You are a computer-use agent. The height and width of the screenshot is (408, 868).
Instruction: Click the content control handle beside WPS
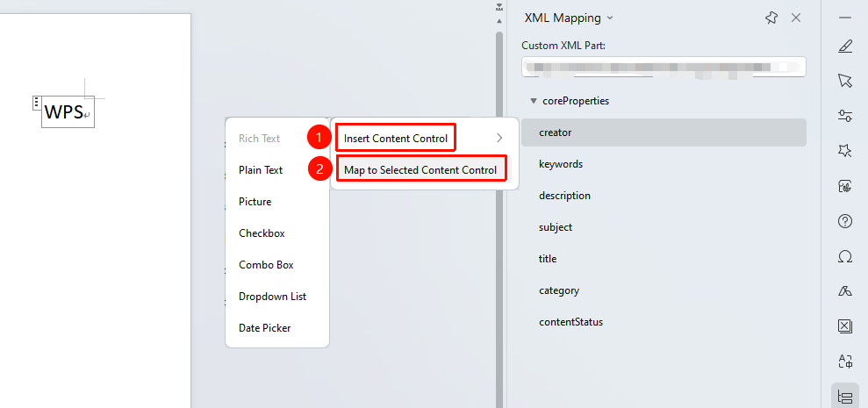point(37,103)
